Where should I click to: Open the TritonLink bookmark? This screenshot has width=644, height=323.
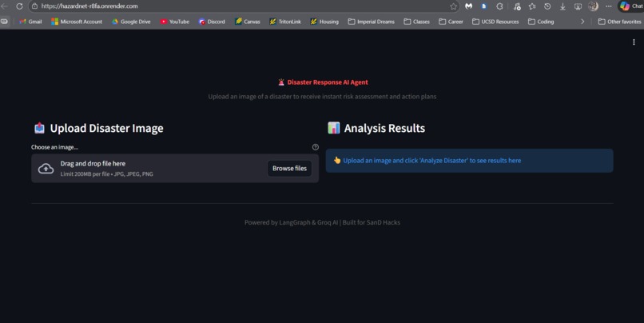(x=285, y=22)
